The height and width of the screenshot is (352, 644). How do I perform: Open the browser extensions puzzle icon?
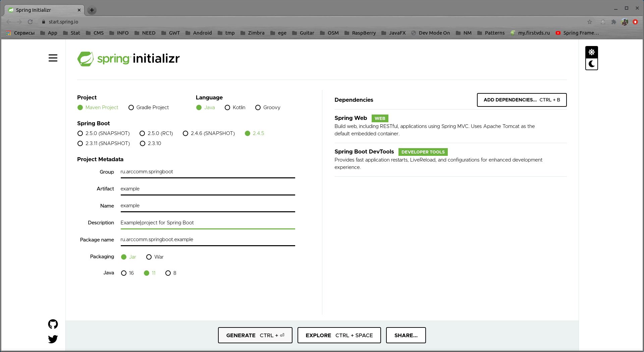[613, 22]
